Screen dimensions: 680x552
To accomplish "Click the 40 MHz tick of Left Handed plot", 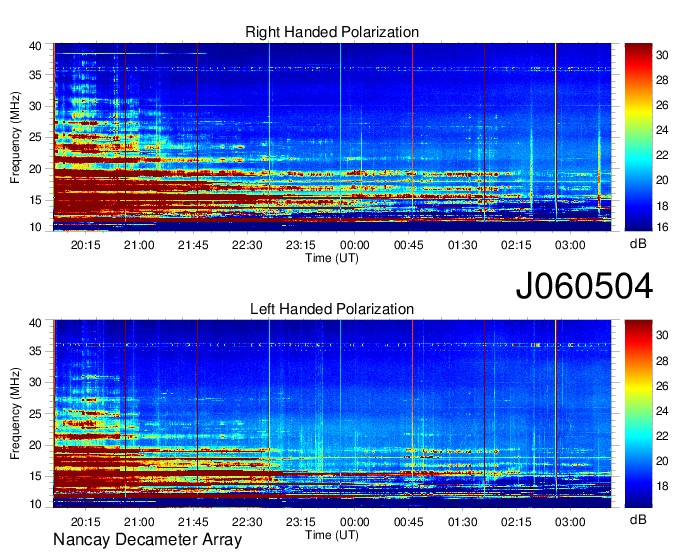I will [35, 323].
